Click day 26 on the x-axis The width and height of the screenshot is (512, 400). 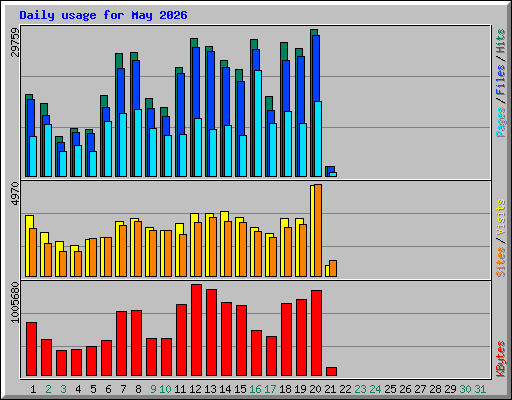coord(405,389)
